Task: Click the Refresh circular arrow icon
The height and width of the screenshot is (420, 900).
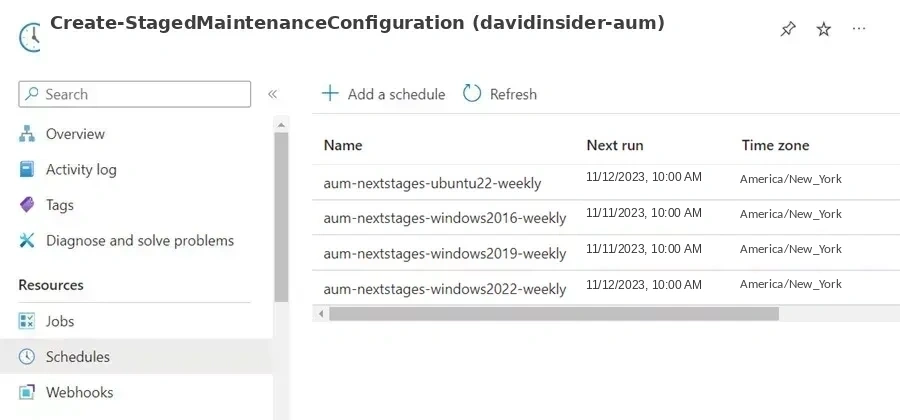Action: (x=472, y=94)
